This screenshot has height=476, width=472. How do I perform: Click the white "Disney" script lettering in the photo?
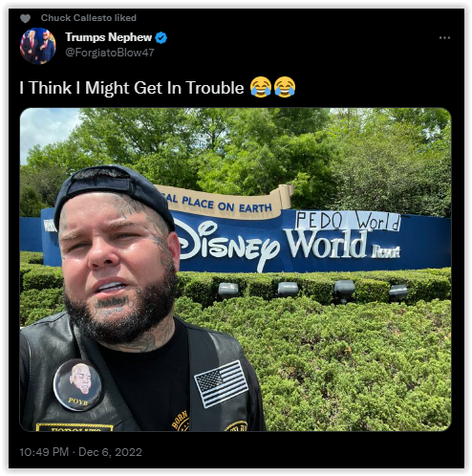pyautogui.click(x=227, y=247)
